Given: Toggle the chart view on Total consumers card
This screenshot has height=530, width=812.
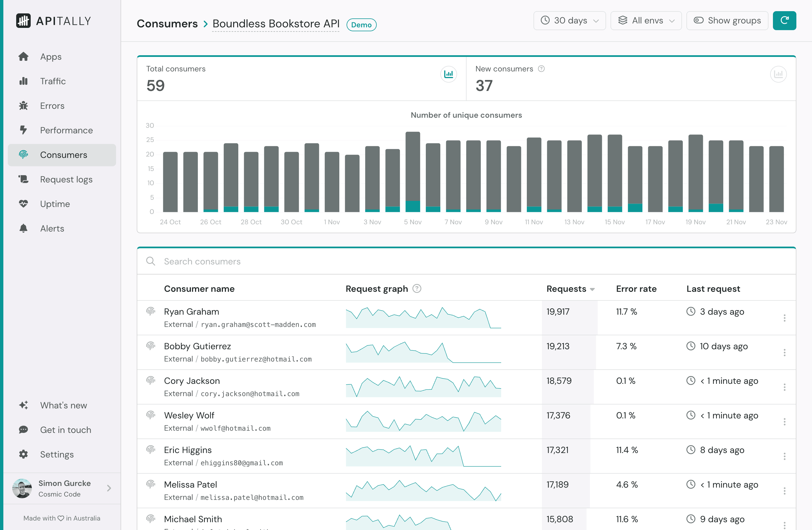Looking at the screenshot, I should 449,74.
